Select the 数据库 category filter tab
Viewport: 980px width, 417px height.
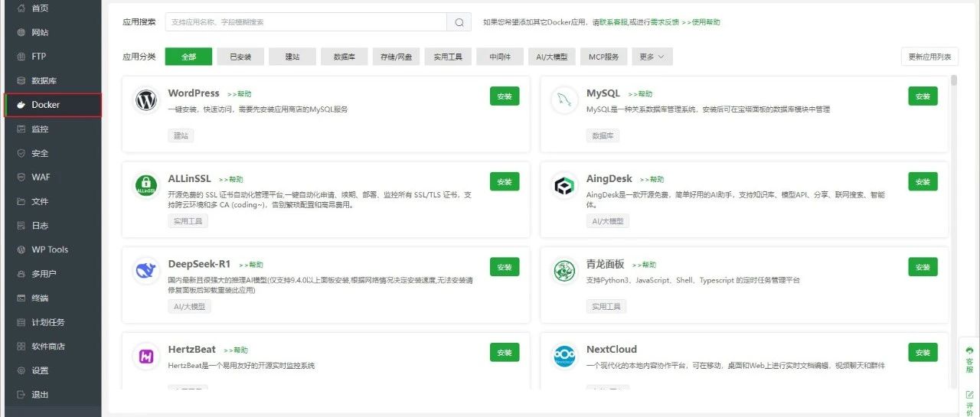pos(344,56)
